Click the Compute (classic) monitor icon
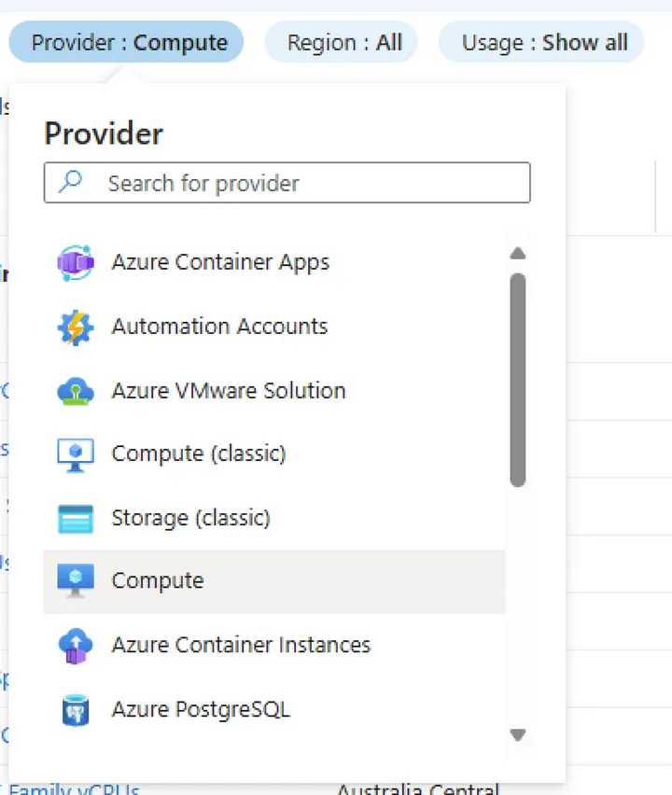Image resolution: width=672 pixels, height=795 pixels. [x=75, y=454]
